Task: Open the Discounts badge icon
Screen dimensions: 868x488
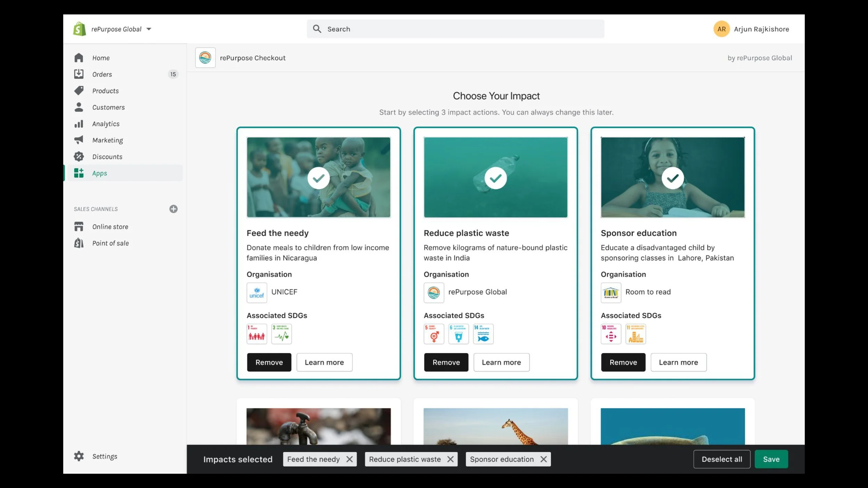Action: (79, 157)
